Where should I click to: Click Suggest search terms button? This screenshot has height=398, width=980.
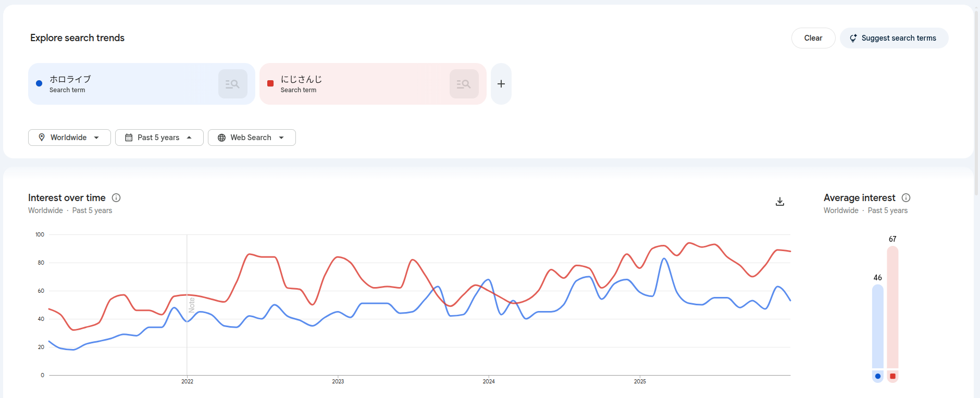[894, 38]
